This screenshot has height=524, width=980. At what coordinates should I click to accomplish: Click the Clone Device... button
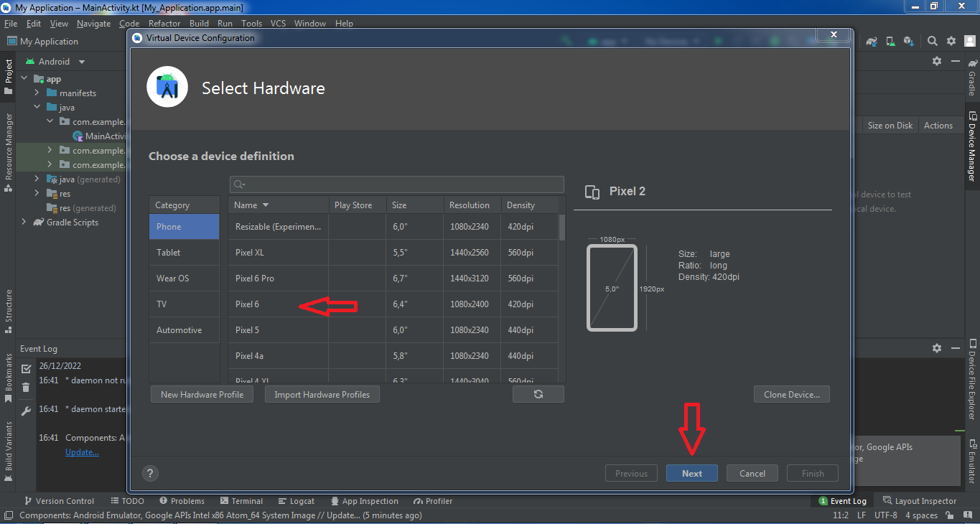792,394
